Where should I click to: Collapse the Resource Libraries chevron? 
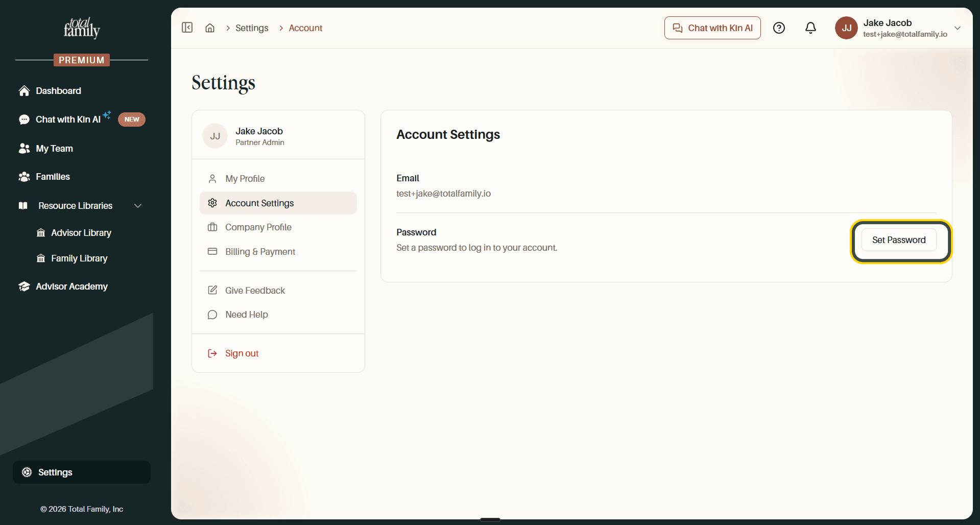coord(138,206)
